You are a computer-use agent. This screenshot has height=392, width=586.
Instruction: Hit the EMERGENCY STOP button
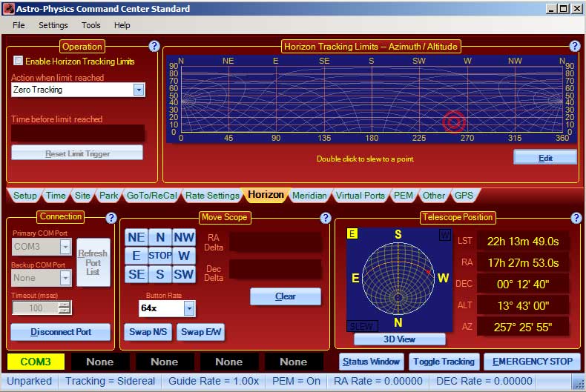coord(532,362)
